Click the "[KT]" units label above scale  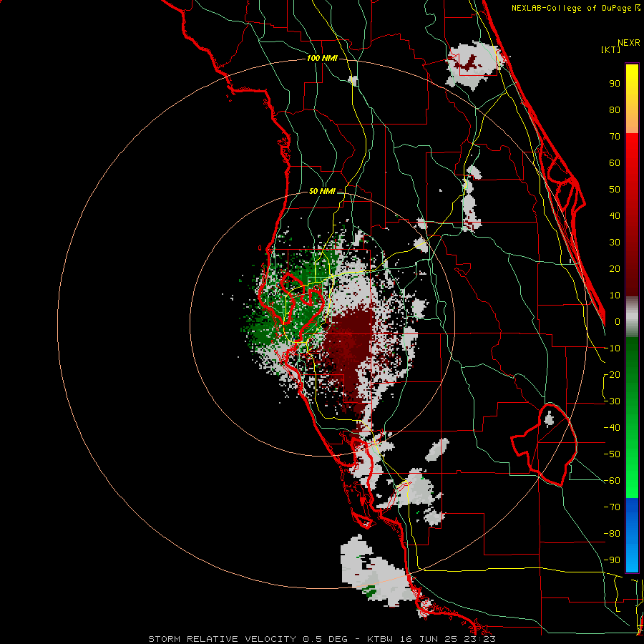click(x=610, y=49)
